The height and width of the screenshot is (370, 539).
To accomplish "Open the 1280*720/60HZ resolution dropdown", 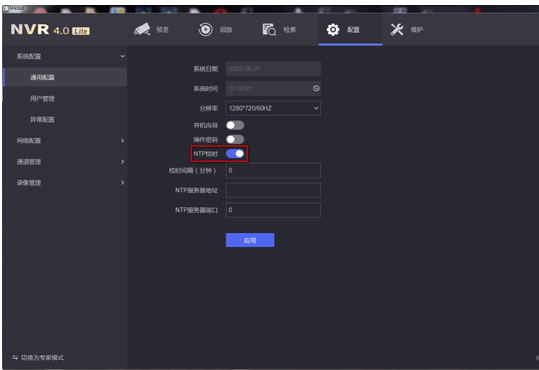I will point(273,108).
